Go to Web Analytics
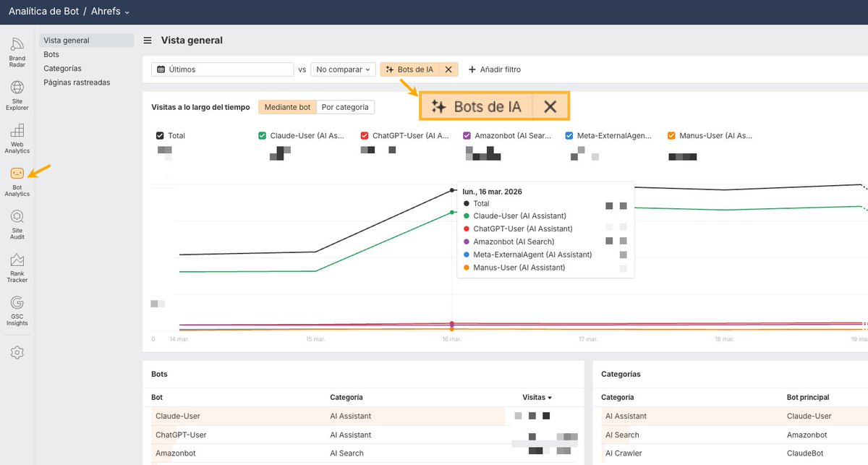The image size is (868, 465). click(x=17, y=139)
